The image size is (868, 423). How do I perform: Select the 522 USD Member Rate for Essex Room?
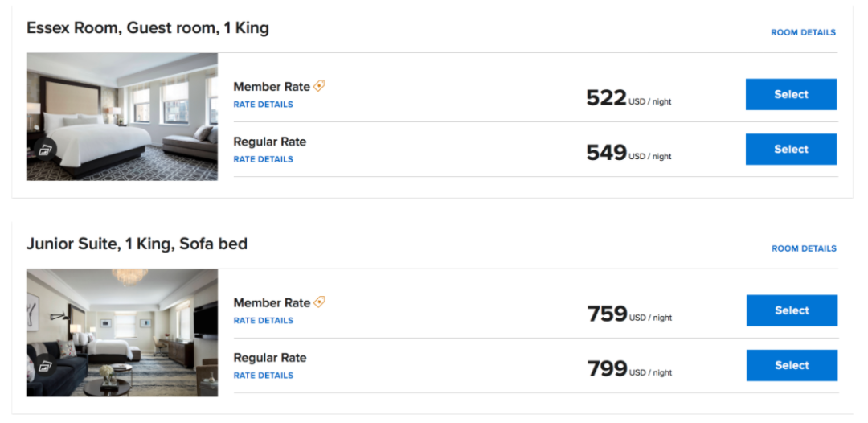pyautogui.click(x=791, y=94)
